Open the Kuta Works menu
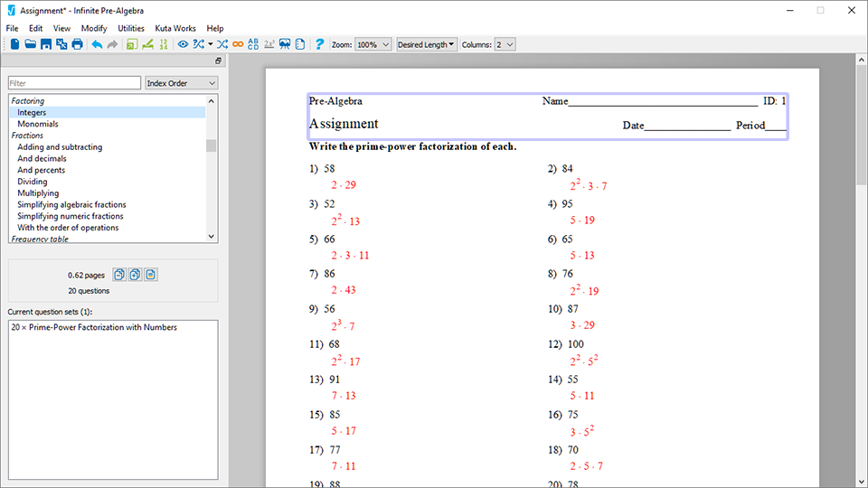 (x=175, y=28)
